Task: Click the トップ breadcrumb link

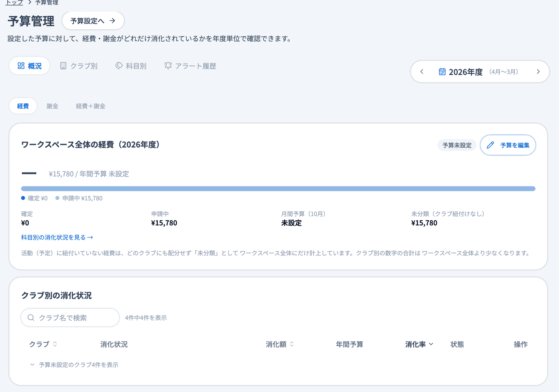Action: pos(14,2)
